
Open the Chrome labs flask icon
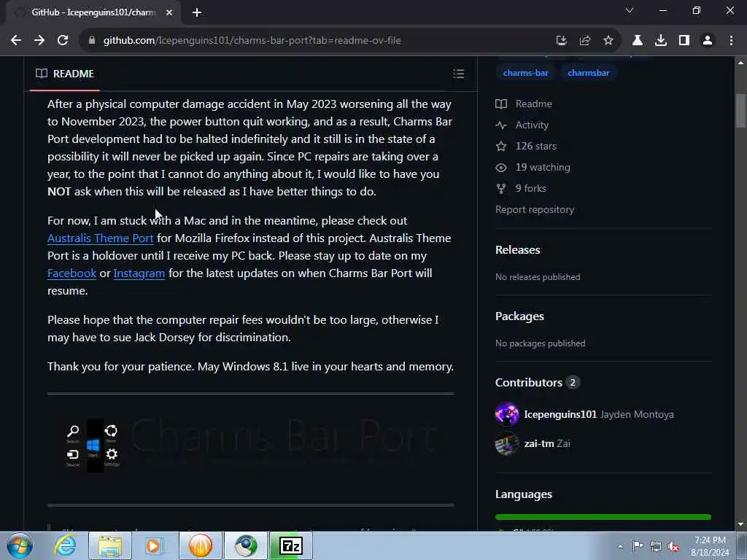pos(638,41)
